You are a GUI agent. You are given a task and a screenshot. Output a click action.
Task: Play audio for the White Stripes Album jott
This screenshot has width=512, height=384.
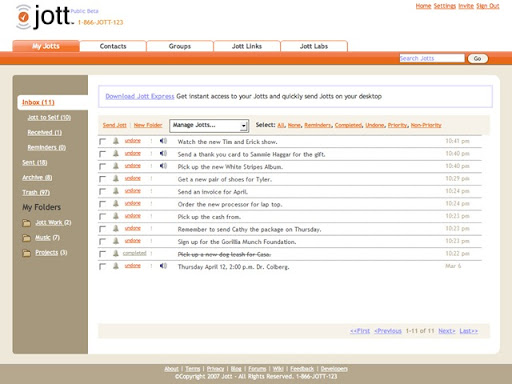tap(163, 166)
